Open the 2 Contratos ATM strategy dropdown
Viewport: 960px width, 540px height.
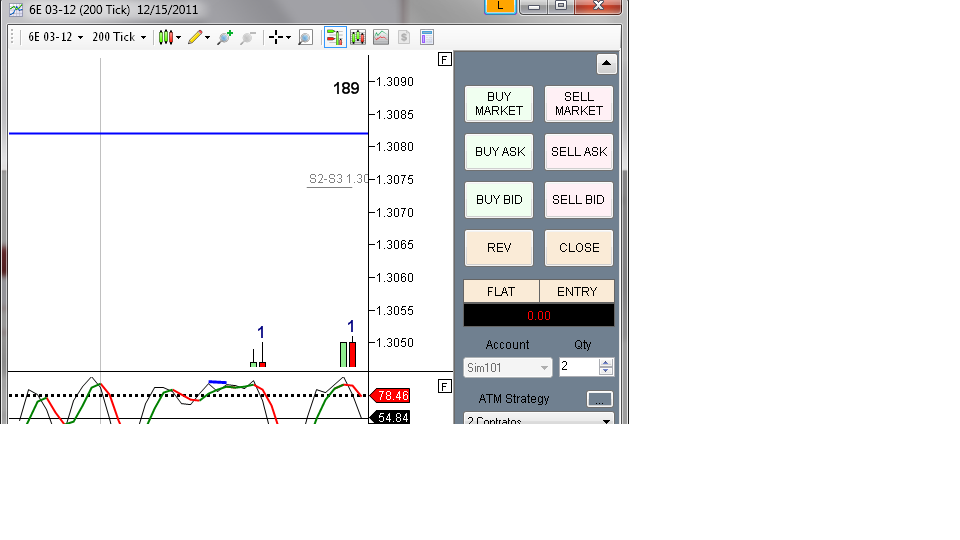point(539,419)
